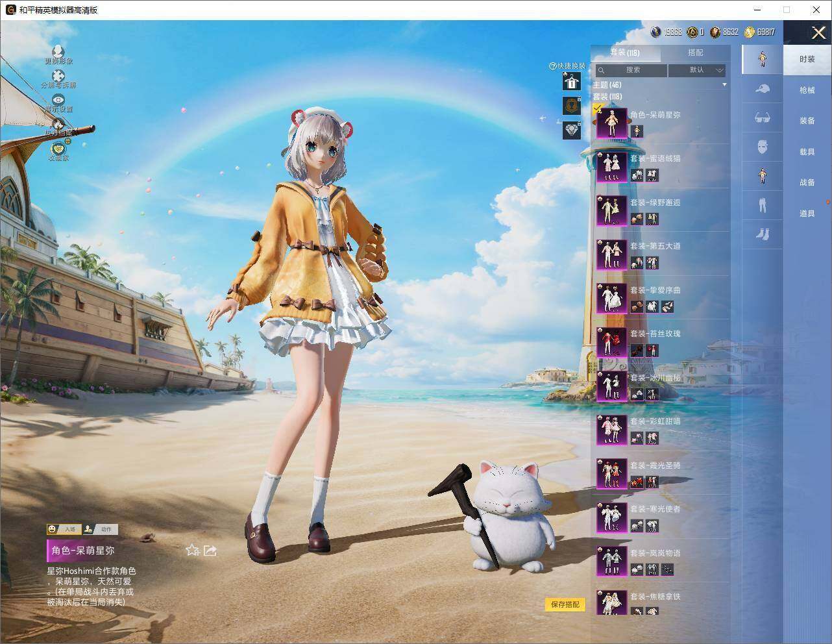
Task: Switch to the 搭配 tab
Action: click(695, 53)
